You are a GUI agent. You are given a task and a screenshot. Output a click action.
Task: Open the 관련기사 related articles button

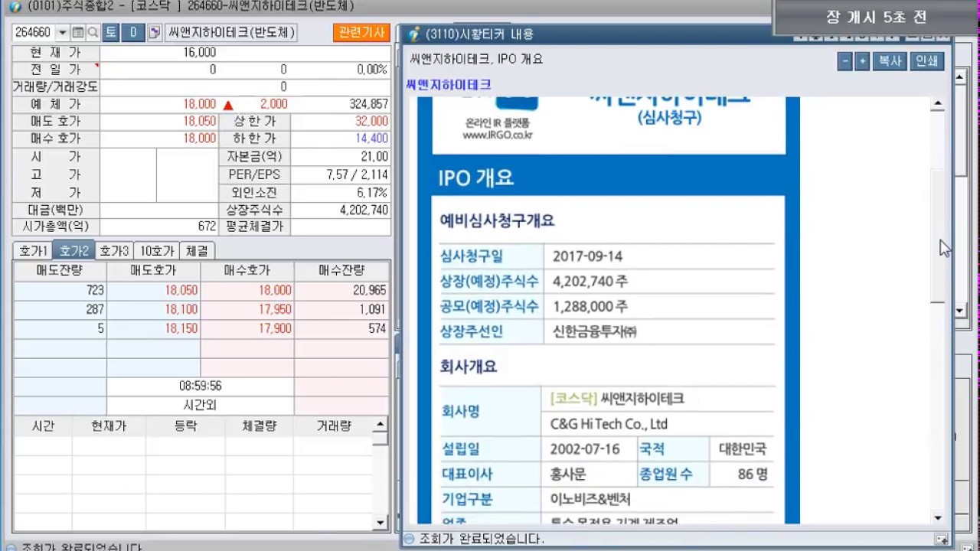click(x=361, y=33)
